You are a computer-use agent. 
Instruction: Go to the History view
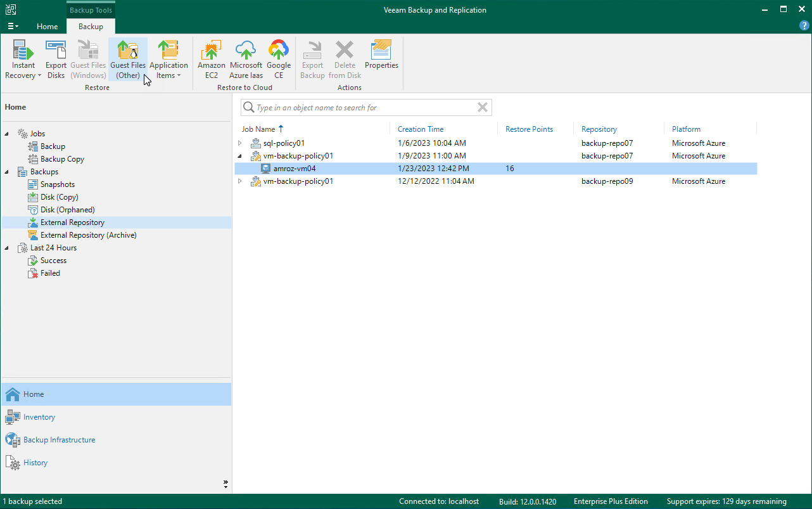pos(35,463)
